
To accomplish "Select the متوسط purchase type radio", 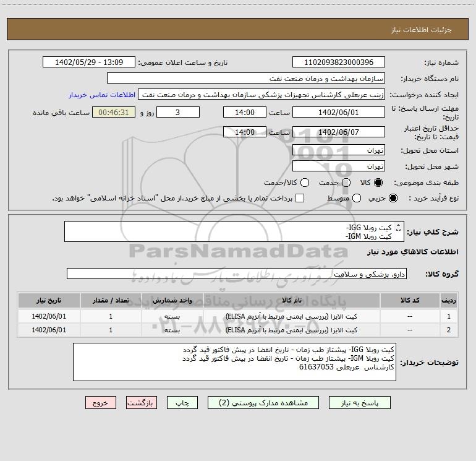I will pos(357,199).
